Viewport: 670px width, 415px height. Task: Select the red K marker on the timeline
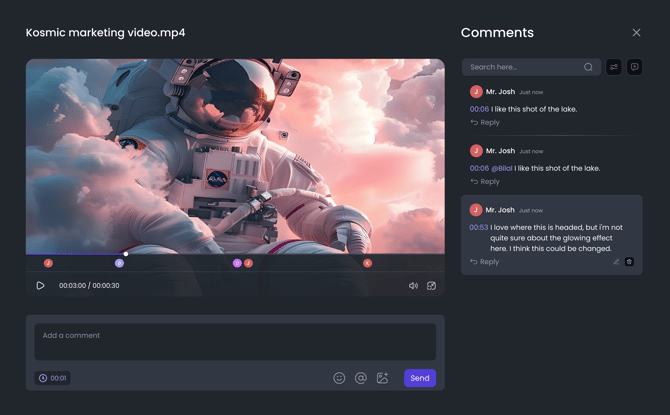click(367, 263)
